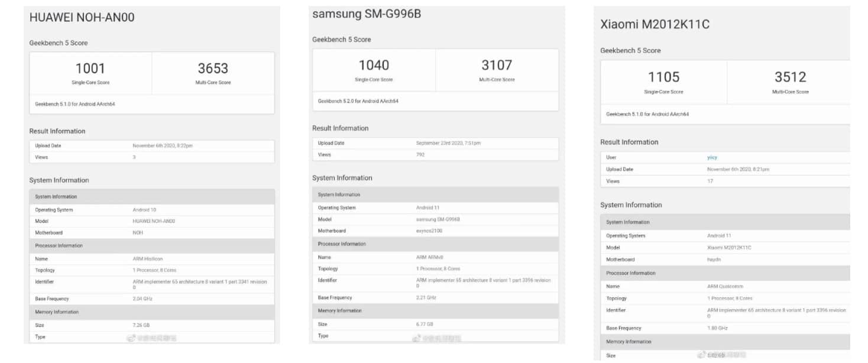This screenshot has width=868, height=363.
Task: Click the Weibo watermark icon in the Samsung panel
Action: (x=416, y=338)
